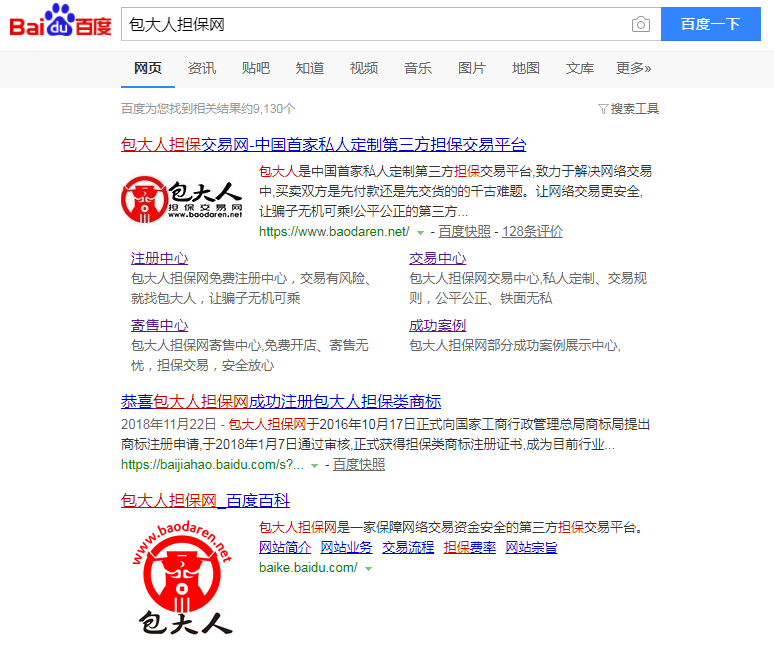Expand dropdown arrow beside www.baodaren.net URL

[421, 232]
